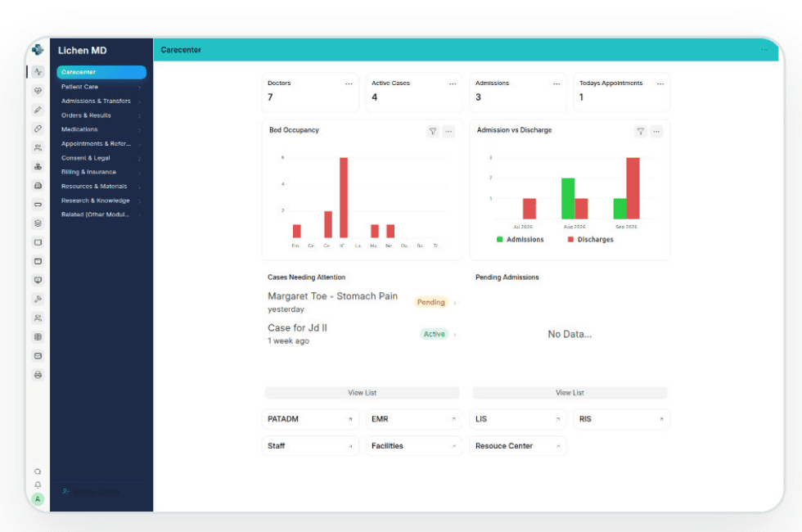Toggle the Discharges legend red swatch
This screenshot has height=532, width=802.
pos(570,239)
